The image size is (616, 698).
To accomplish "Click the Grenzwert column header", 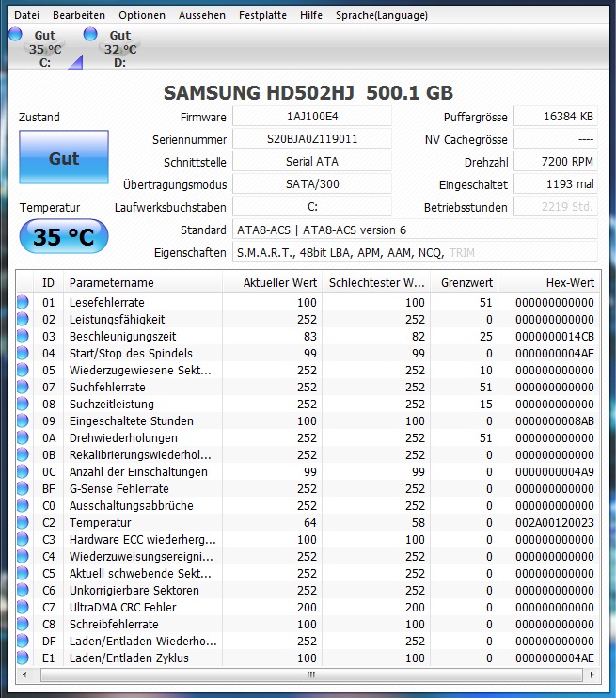I will (465, 282).
